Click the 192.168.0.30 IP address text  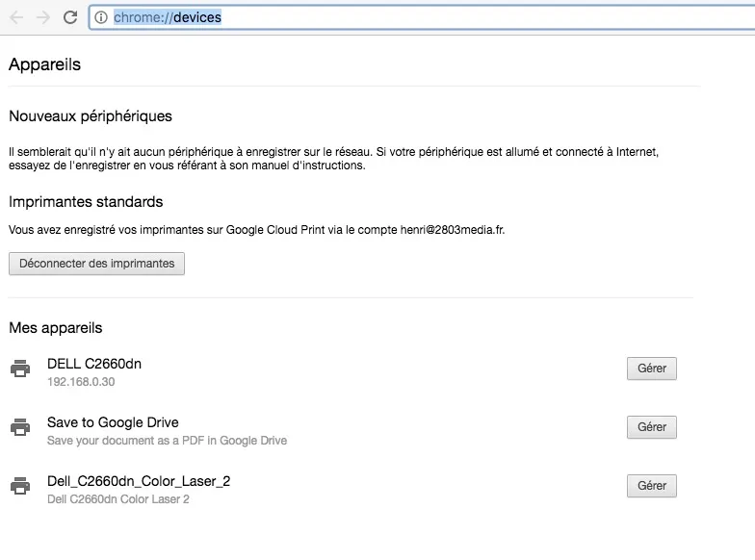pos(81,382)
